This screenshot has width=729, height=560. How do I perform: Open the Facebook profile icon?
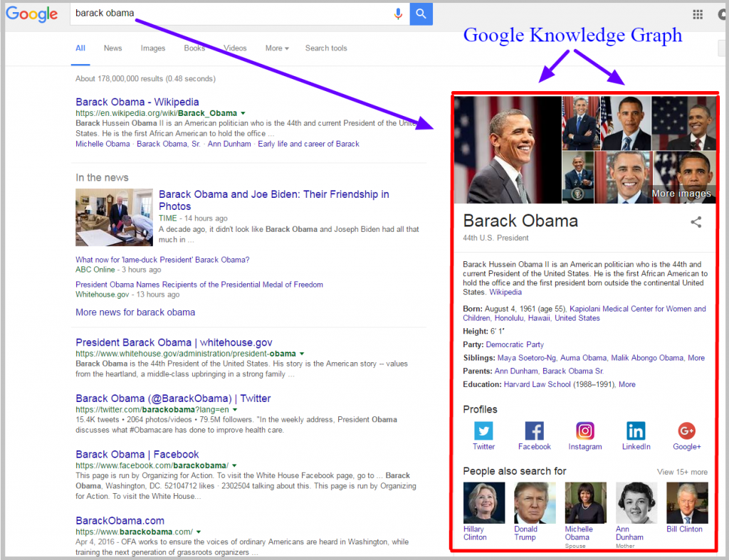(x=534, y=430)
